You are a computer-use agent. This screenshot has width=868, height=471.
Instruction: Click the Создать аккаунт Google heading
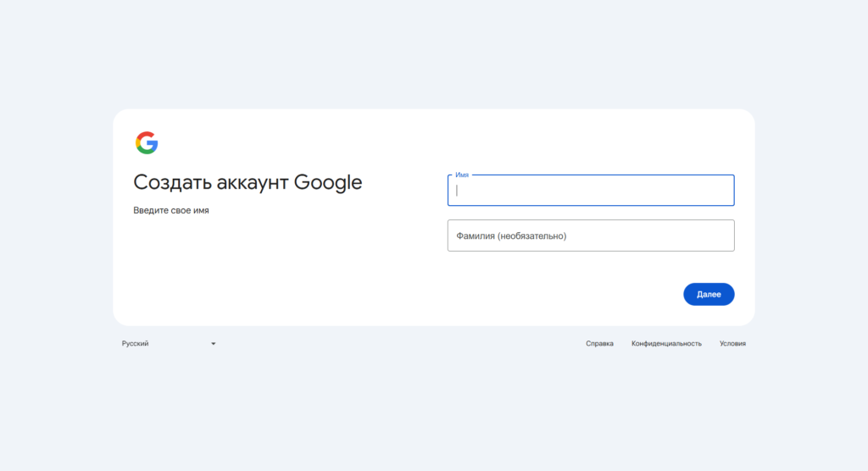248,183
